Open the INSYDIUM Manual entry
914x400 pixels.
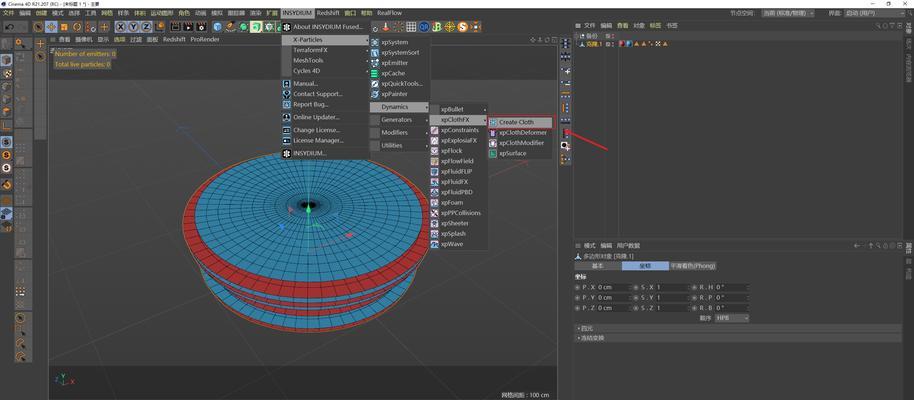tap(325, 83)
